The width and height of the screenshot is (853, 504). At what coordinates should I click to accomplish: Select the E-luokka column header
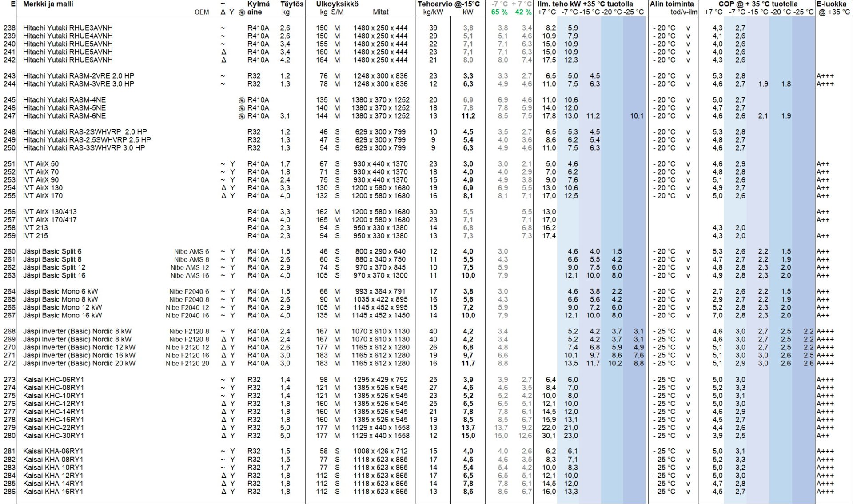click(831, 4)
